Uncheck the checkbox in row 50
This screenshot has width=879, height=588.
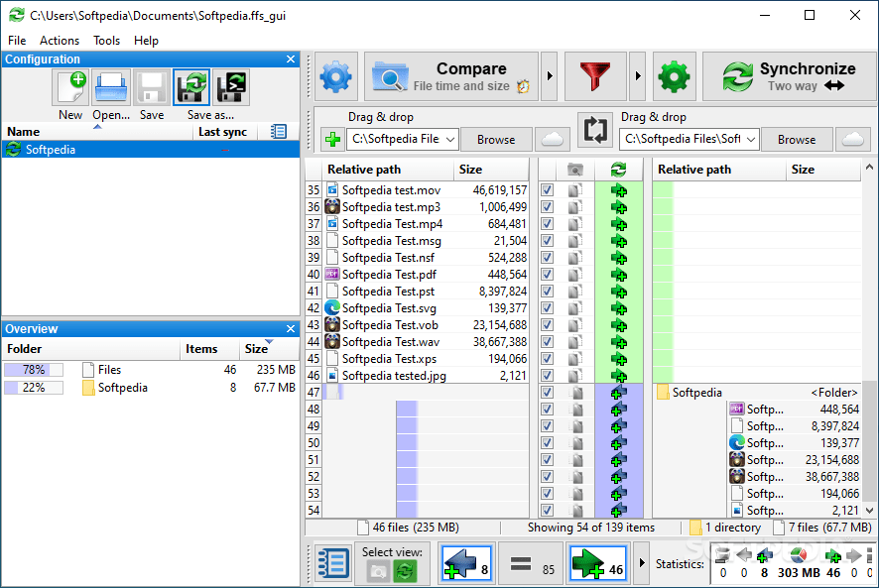pyautogui.click(x=547, y=443)
